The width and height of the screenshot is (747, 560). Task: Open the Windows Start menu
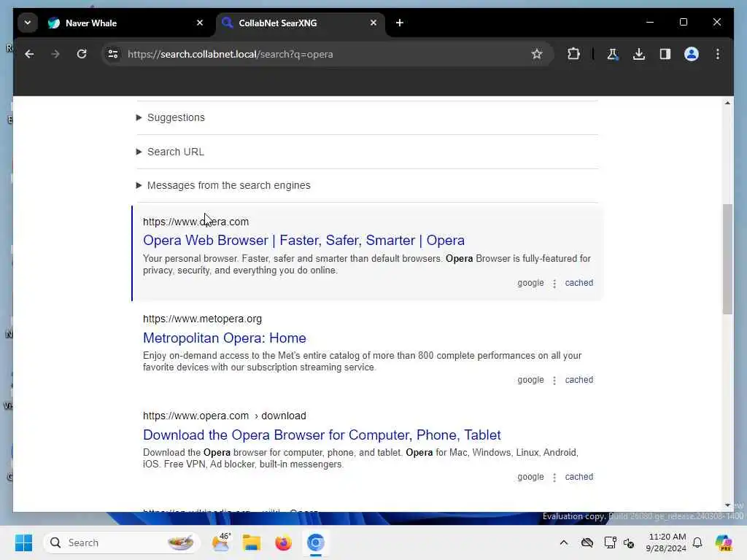[23, 542]
